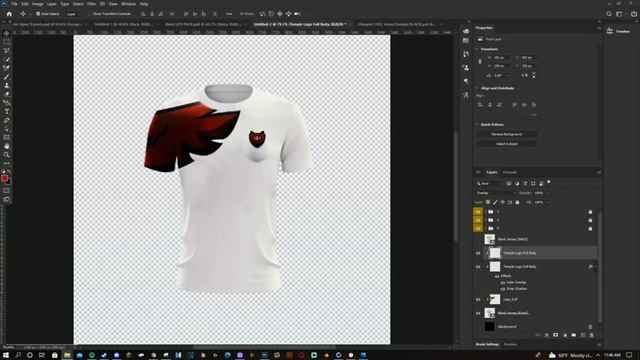Click lock image pixels brush icon
The image size is (640, 360).
coord(495,202)
